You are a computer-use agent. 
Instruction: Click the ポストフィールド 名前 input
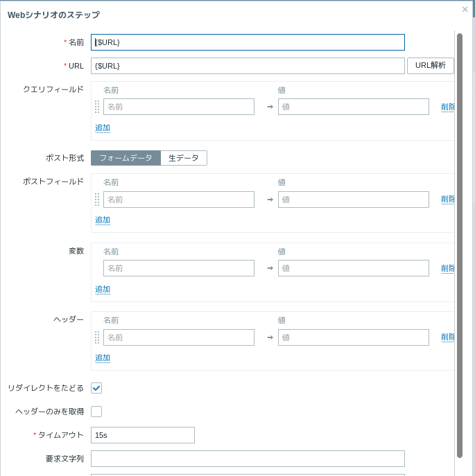pyautogui.click(x=179, y=200)
